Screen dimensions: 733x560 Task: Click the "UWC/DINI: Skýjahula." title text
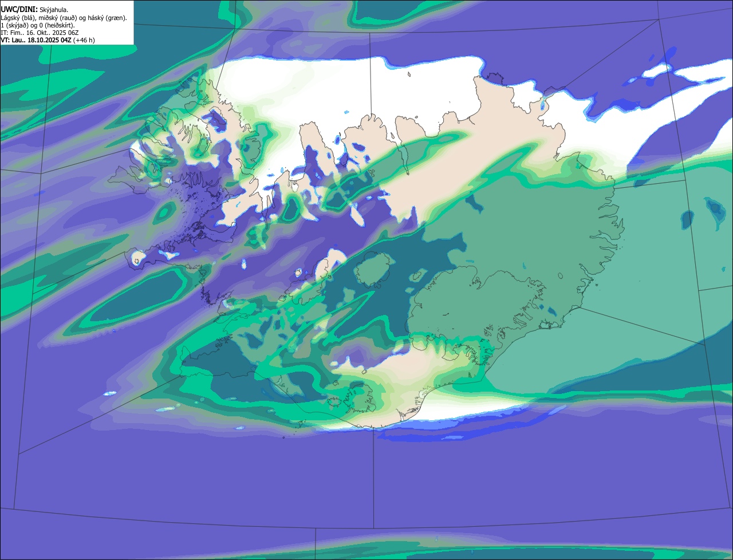point(36,10)
